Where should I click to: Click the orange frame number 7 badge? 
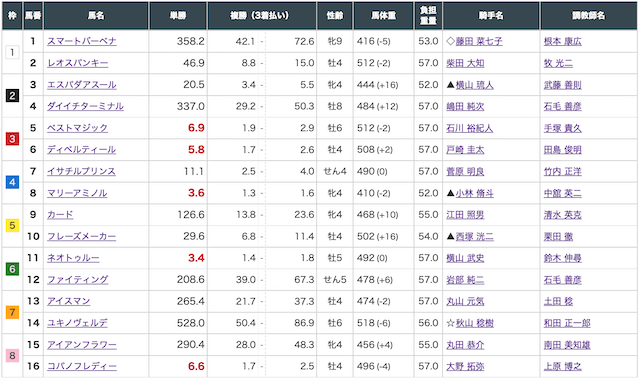(12, 313)
